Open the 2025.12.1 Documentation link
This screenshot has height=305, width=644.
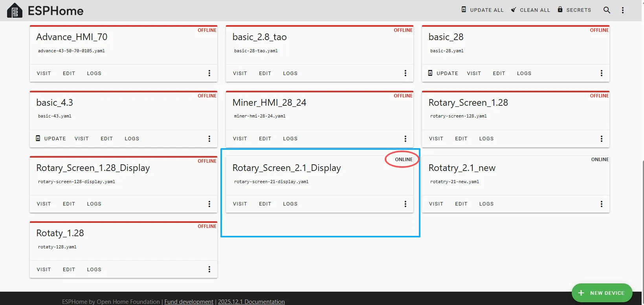click(251, 301)
